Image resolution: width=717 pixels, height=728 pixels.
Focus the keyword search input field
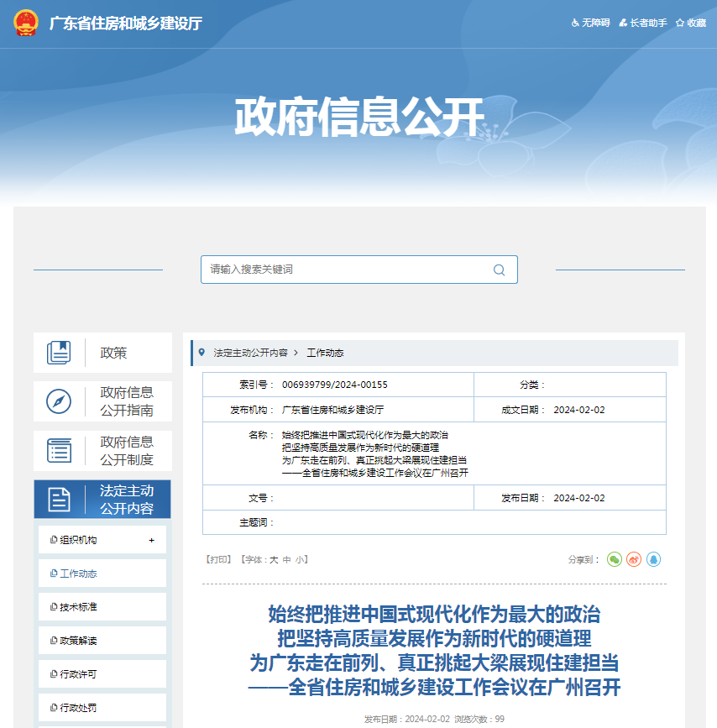tap(344, 270)
